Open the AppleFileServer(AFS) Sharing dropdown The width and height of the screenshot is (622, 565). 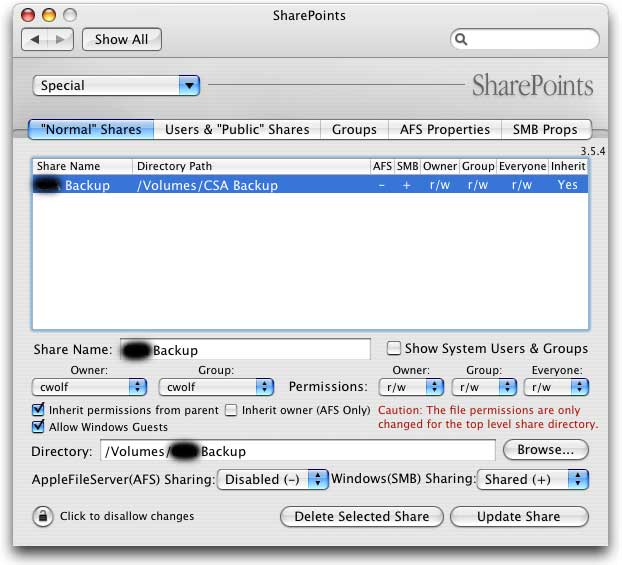pyautogui.click(x=272, y=479)
